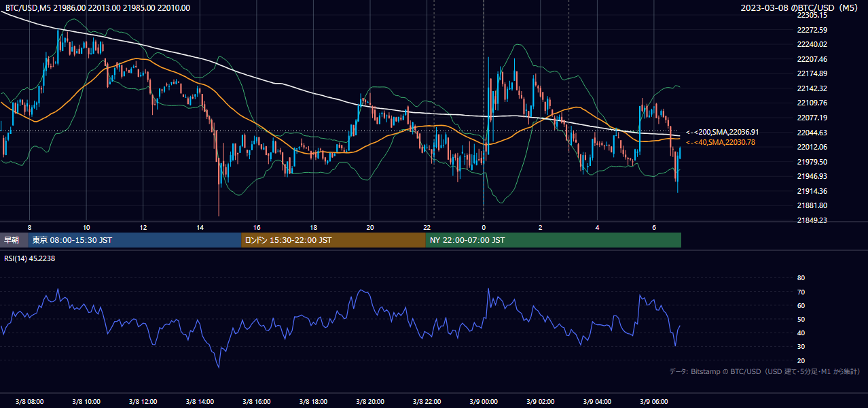Image resolution: width=868 pixels, height=408 pixels.
Task: Select the 200 SMA 22036.91 label
Action: coord(723,133)
